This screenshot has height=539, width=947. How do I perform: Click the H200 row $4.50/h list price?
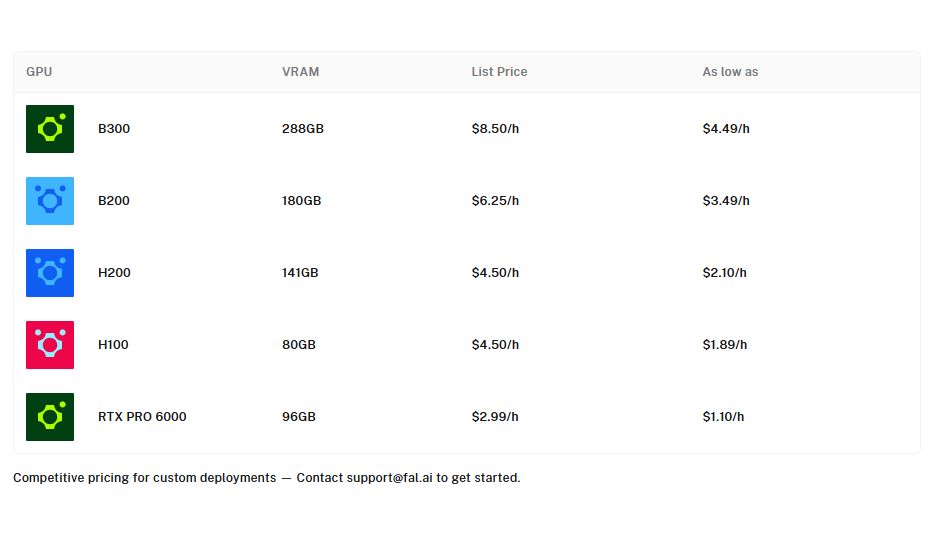tap(495, 273)
